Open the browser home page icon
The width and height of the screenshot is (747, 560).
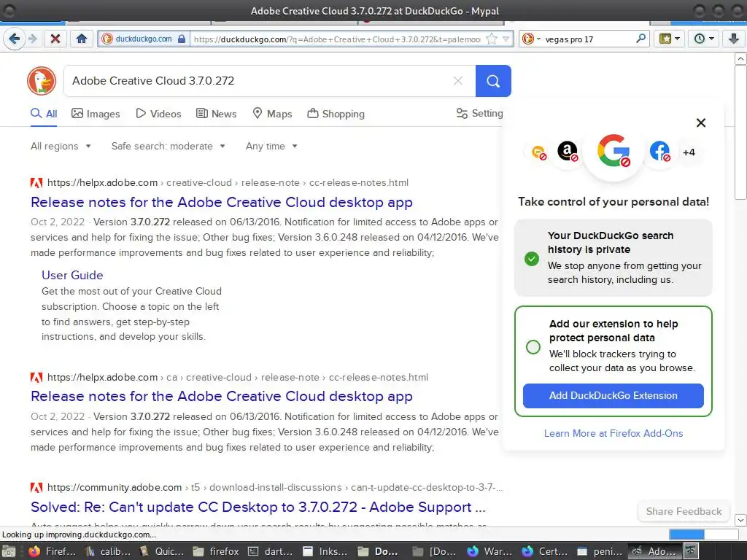tap(82, 39)
